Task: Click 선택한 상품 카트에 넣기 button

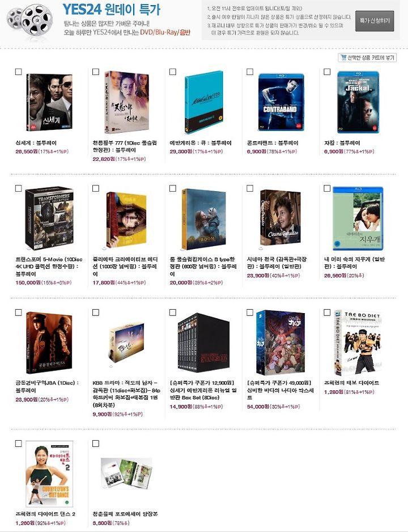Action: [x=367, y=58]
